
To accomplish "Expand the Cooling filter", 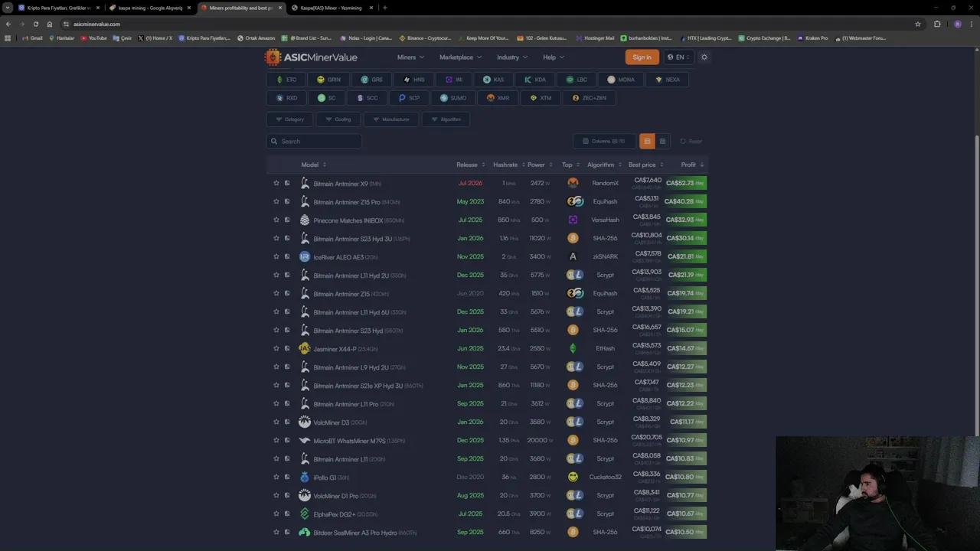I will click(x=338, y=119).
